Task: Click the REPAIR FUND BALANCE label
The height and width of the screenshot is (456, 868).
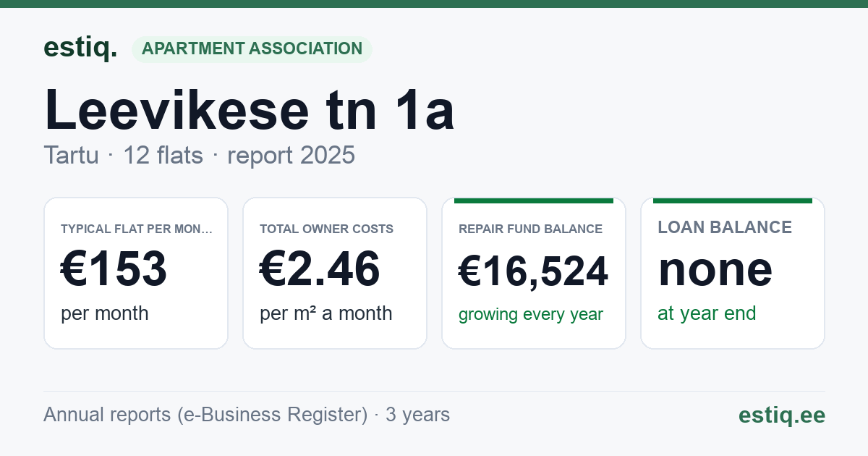Action: (530, 229)
